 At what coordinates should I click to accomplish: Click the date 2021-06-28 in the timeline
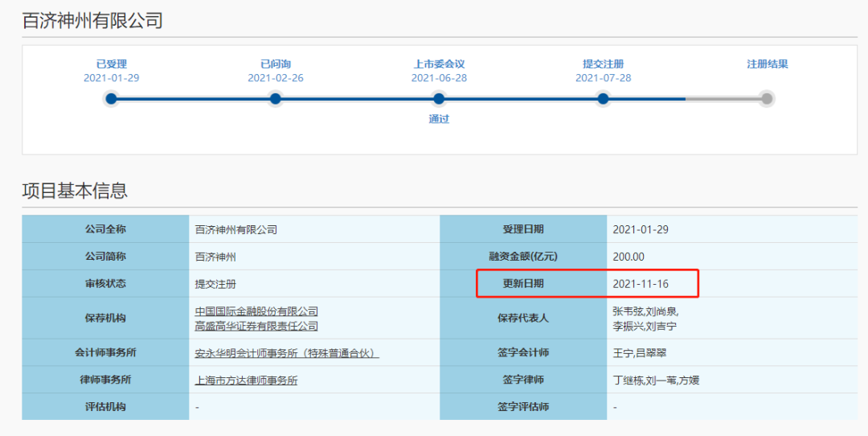439,78
